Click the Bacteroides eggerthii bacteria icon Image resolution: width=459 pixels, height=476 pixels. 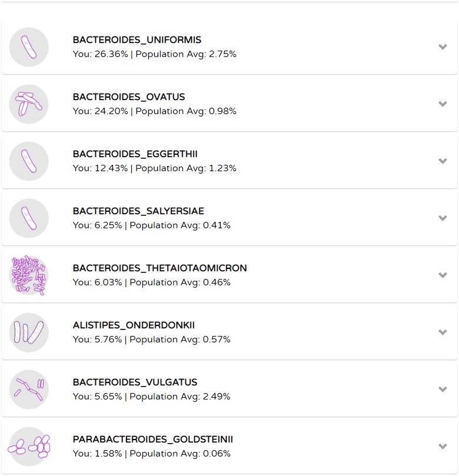pos(29,161)
